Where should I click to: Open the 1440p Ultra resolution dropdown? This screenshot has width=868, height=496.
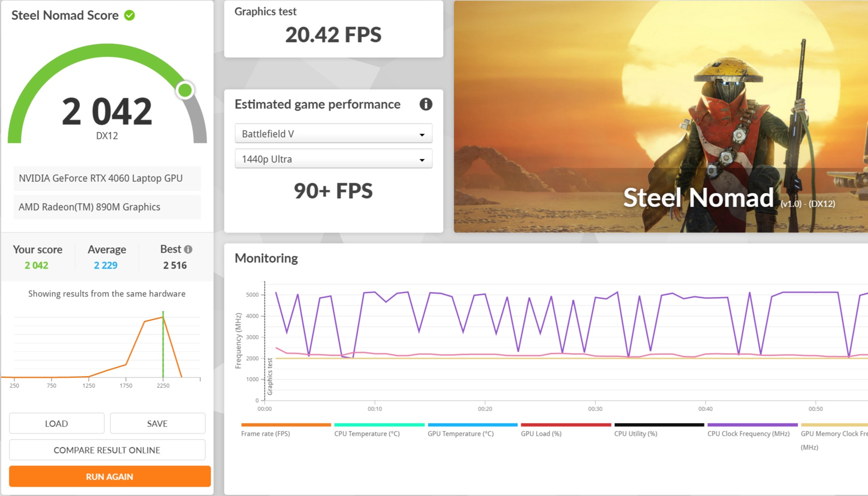tap(333, 159)
